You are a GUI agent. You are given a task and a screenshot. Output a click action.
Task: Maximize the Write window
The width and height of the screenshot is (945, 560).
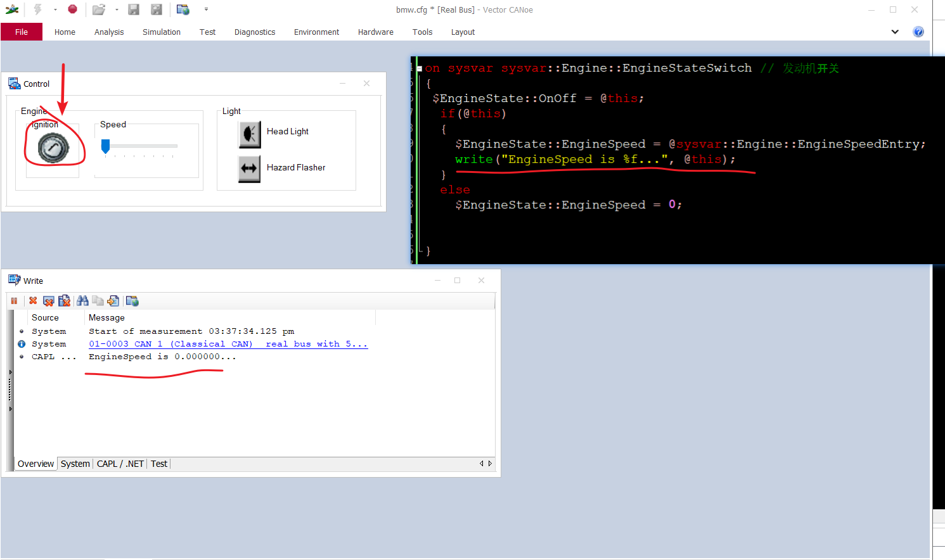pos(458,280)
